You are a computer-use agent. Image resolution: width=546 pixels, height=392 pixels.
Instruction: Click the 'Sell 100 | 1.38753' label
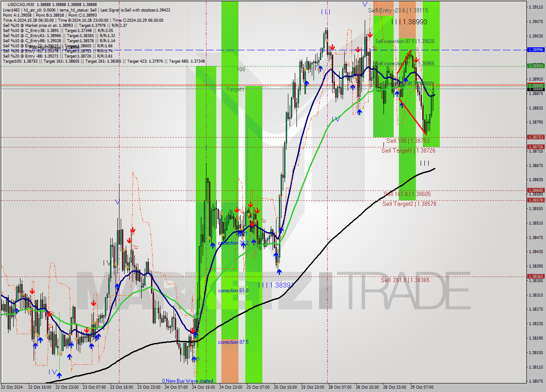point(408,141)
